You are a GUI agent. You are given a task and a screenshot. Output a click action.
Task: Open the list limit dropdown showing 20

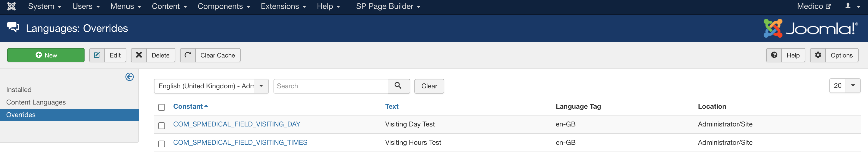(x=853, y=86)
